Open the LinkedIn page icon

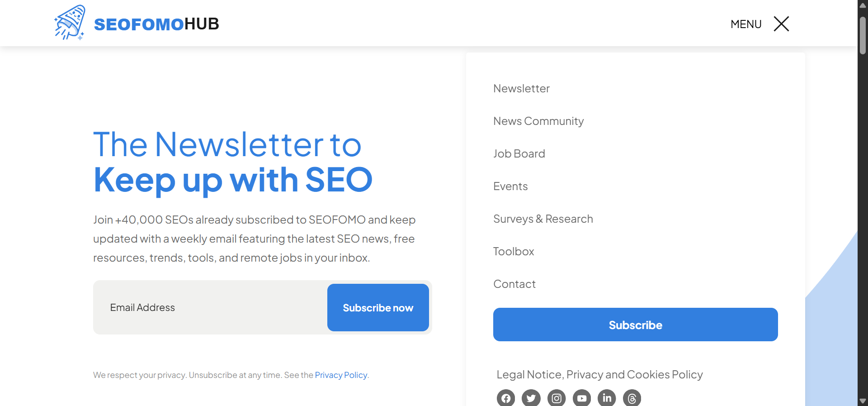point(607,398)
